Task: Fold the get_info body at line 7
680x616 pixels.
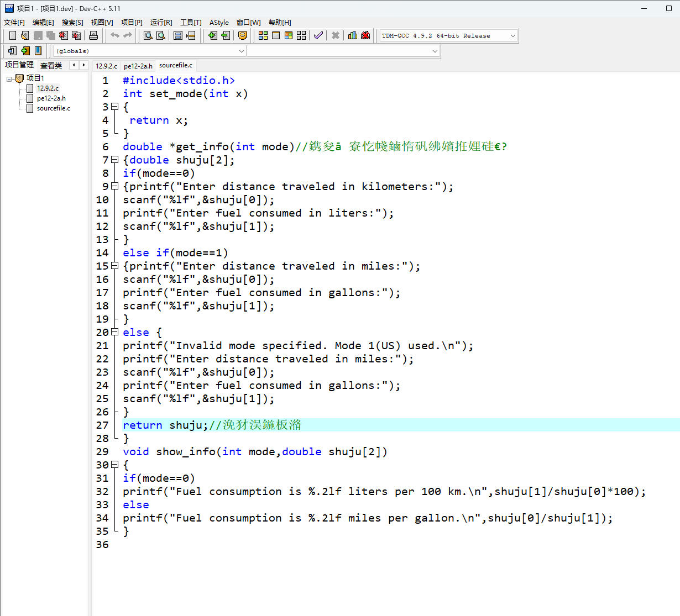Action: pyautogui.click(x=114, y=160)
